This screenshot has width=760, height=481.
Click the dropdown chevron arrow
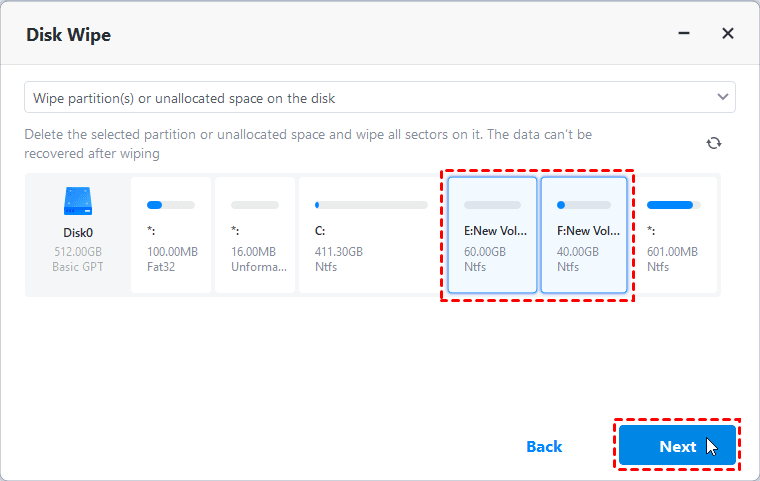click(x=722, y=97)
